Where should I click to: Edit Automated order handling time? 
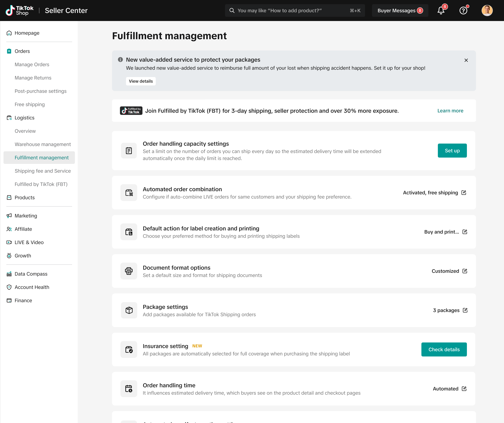[464, 389]
